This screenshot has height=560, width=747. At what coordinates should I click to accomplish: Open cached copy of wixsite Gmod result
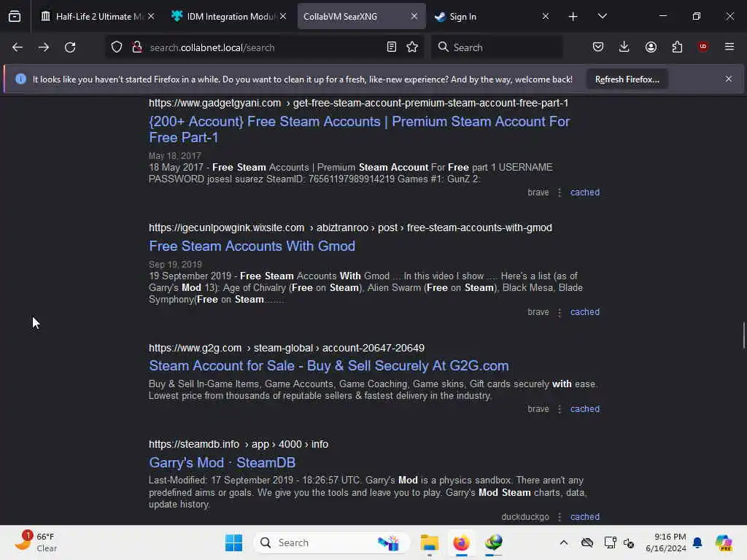point(585,312)
